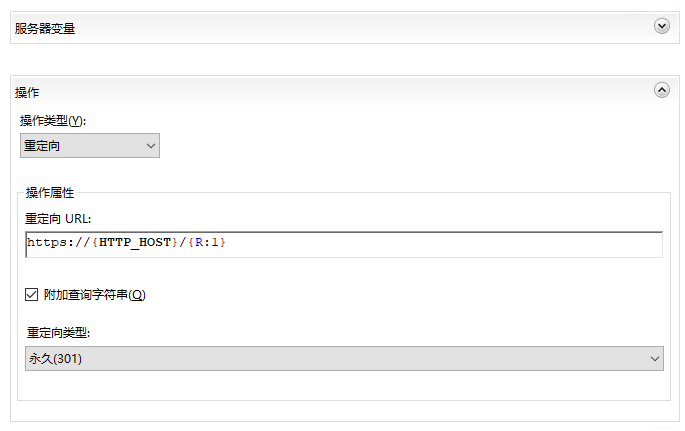Open the 操作类型 dropdown showing 重定向
Viewport: 685px width, 431px height.
click(80, 146)
